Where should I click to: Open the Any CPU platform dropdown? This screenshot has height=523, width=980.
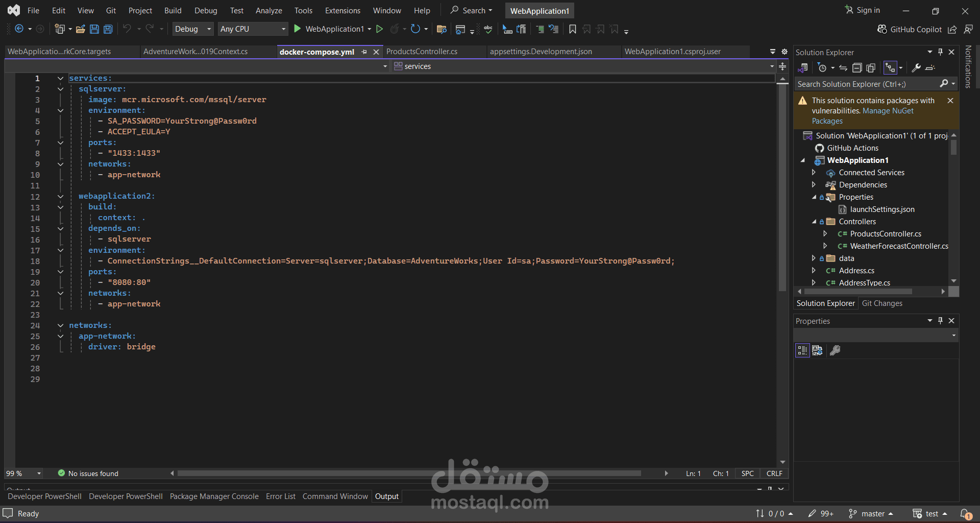click(253, 29)
